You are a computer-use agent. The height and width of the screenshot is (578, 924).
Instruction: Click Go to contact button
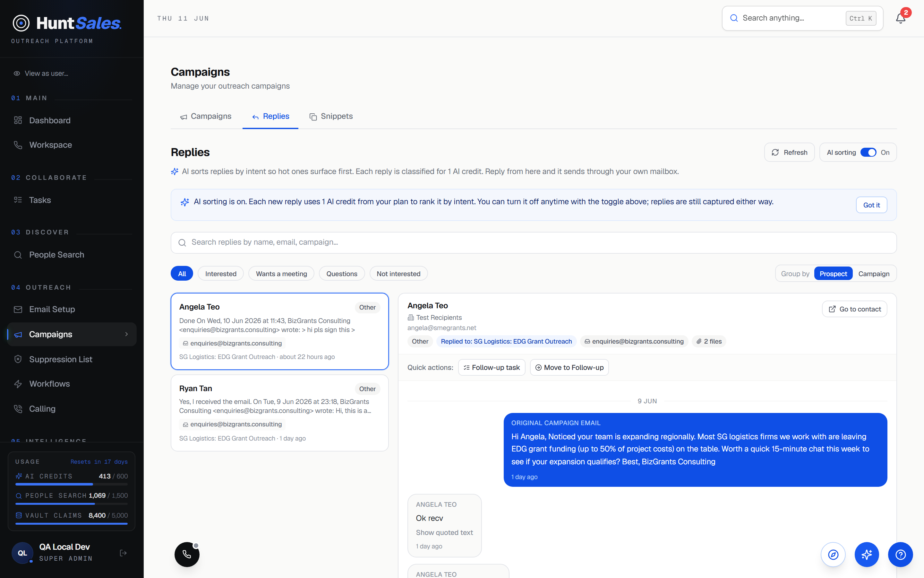pos(854,309)
